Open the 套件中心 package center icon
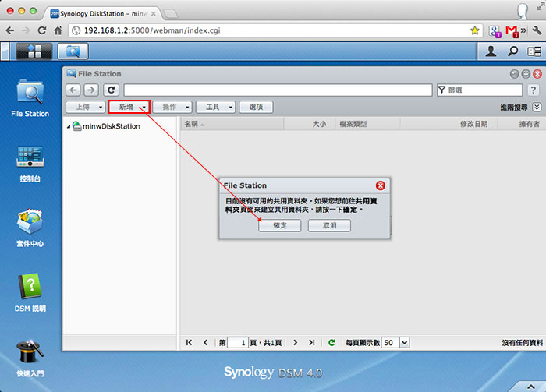 pyautogui.click(x=30, y=228)
